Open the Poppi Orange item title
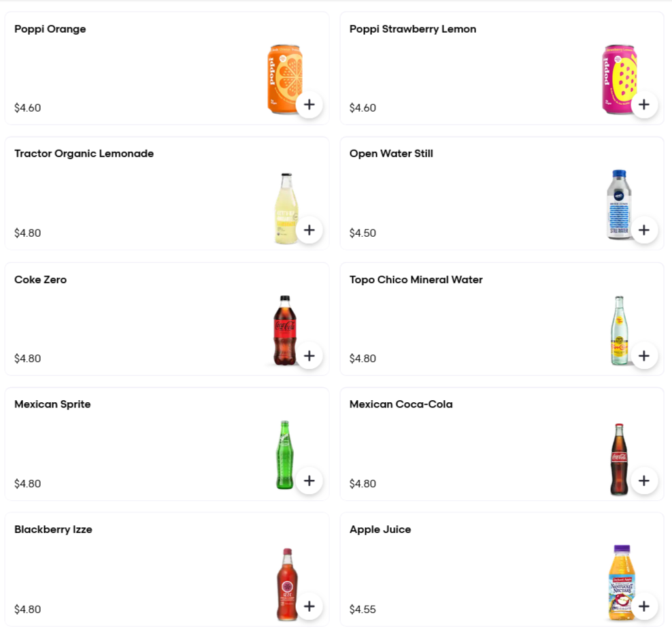This screenshot has height=639, width=672. tap(50, 29)
